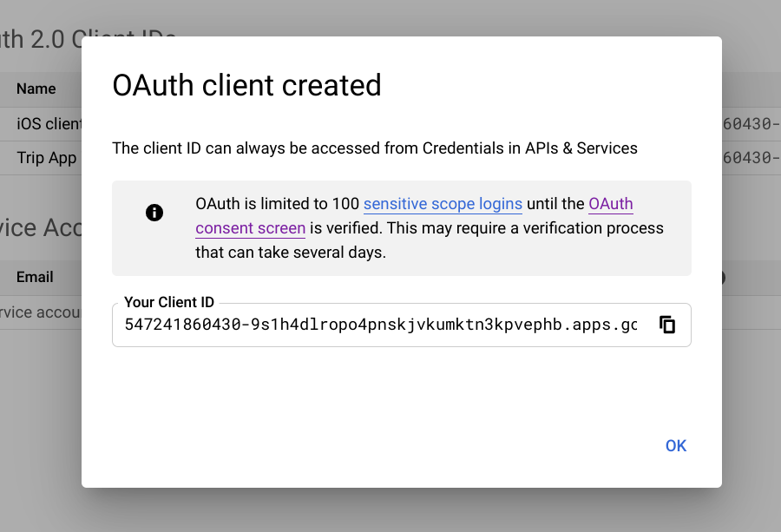The width and height of the screenshot is (781, 532).
Task: Click inside the Your Client ID field
Action: pos(380,325)
